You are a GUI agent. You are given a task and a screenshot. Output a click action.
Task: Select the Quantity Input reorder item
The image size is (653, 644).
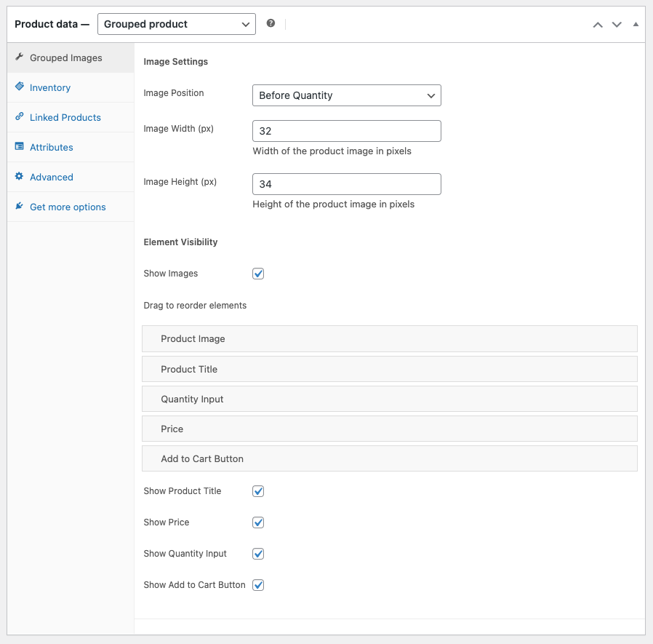pyautogui.click(x=389, y=399)
